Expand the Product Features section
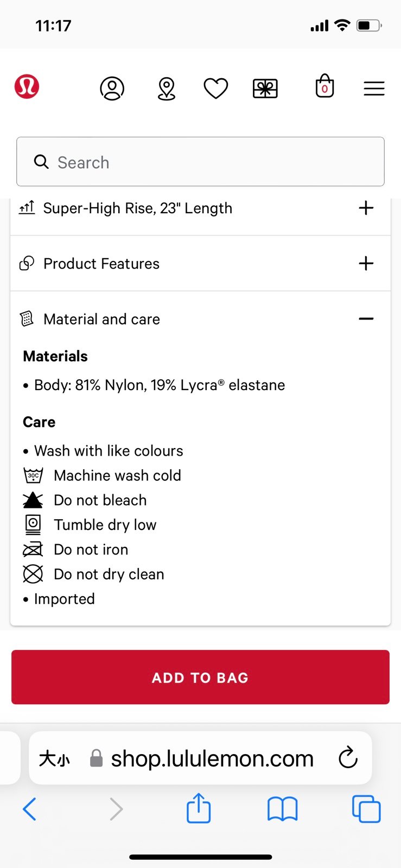 [201, 264]
